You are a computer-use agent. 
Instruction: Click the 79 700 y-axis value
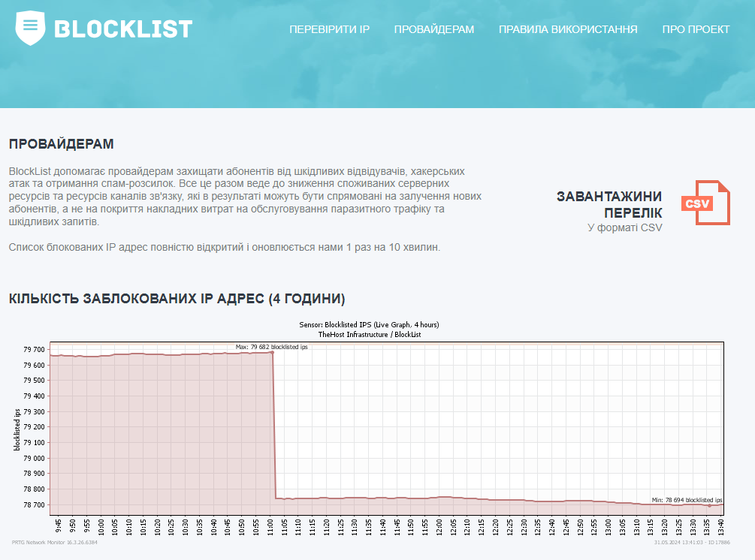tap(35, 350)
